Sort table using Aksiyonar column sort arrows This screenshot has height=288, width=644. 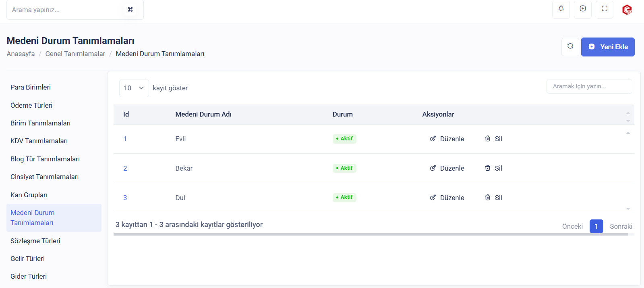pos(627,117)
